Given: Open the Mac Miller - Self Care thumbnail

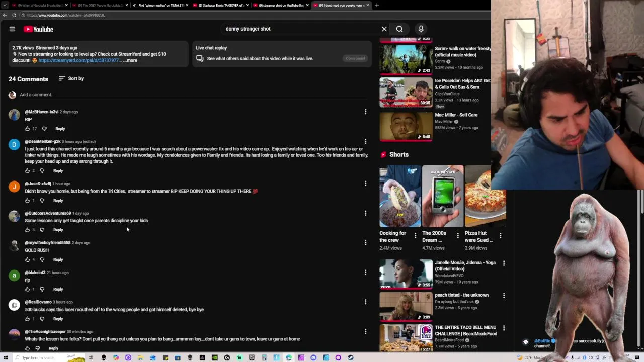Looking at the screenshot, I should [406, 126].
